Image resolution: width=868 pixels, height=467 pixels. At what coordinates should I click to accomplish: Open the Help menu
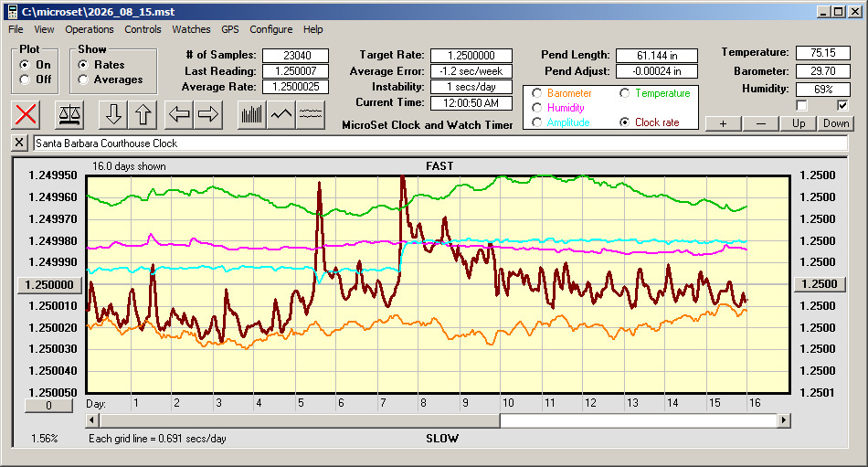(312, 29)
